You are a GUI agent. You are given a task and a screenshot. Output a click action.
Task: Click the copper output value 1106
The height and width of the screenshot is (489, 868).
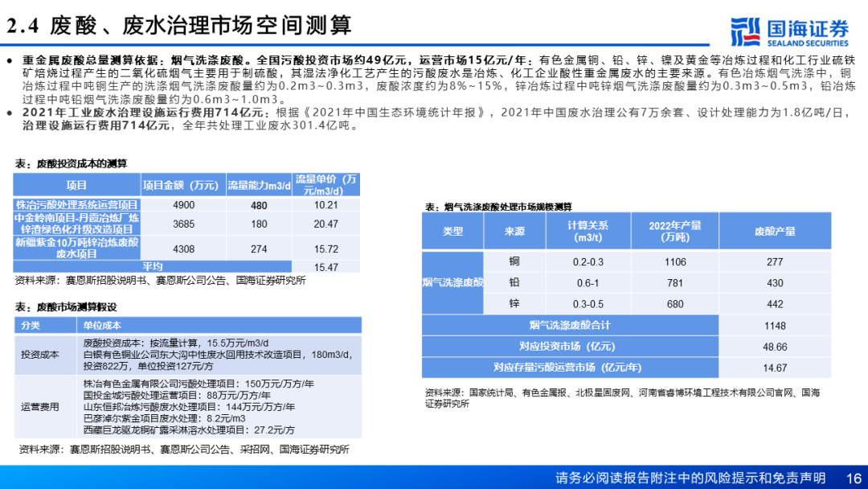[x=675, y=262]
